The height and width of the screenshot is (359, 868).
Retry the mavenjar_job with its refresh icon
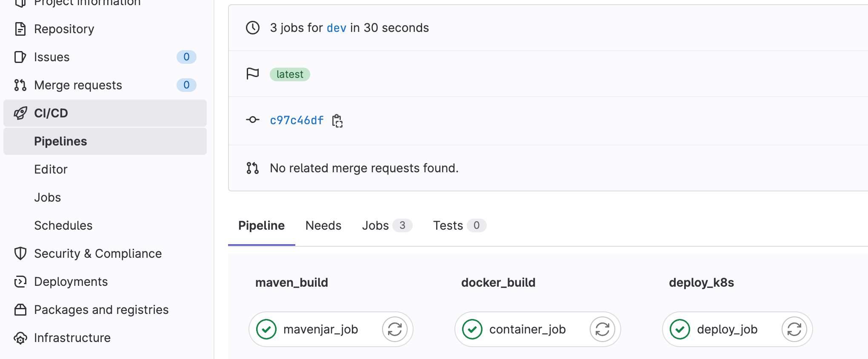(x=394, y=329)
